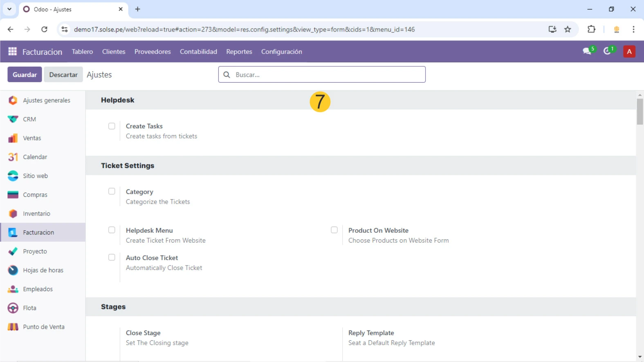The image size is (644, 362).
Task: Toggle the Product On Website checkbox
Action: tap(334, 230)
